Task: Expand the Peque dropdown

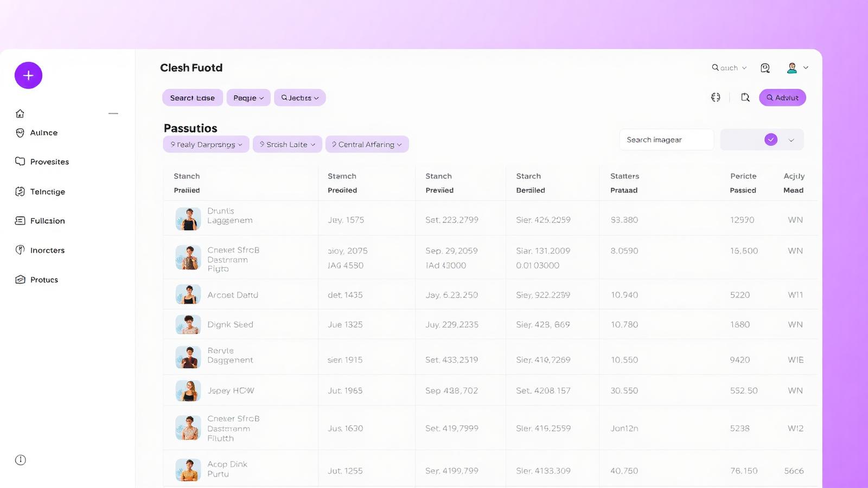Action: point(248,98)
